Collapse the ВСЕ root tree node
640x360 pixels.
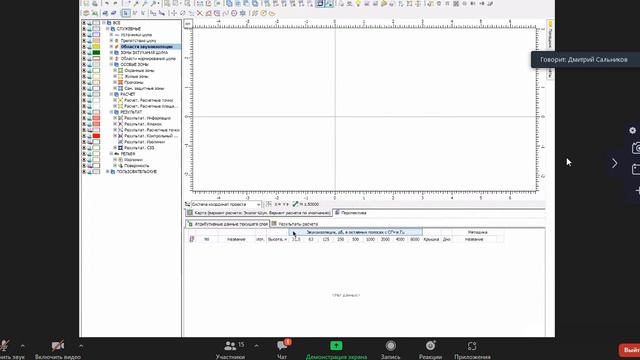tap(104, 23)
